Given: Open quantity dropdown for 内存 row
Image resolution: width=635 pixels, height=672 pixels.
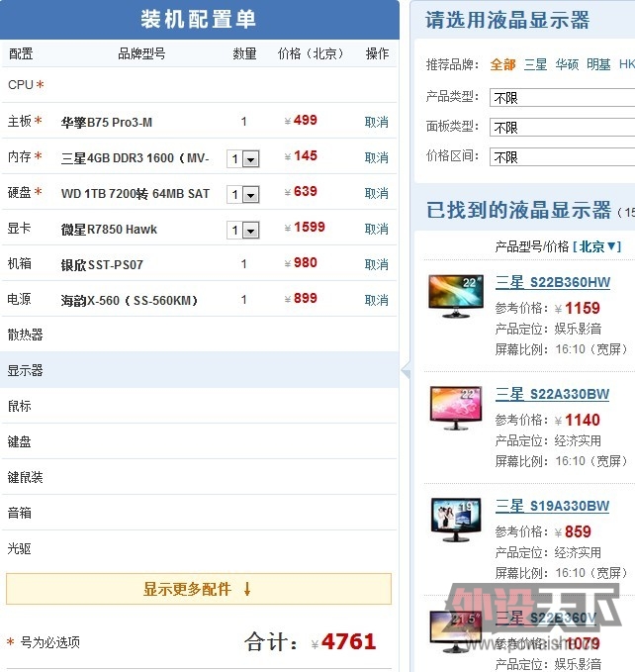Looking at the screenshot, I should 242,159.
